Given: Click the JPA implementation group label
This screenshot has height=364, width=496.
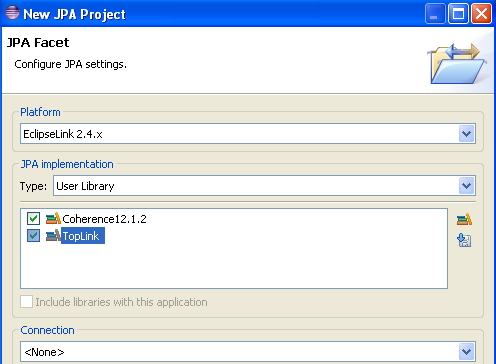Looking at the screenshot, I should [67, 164].
